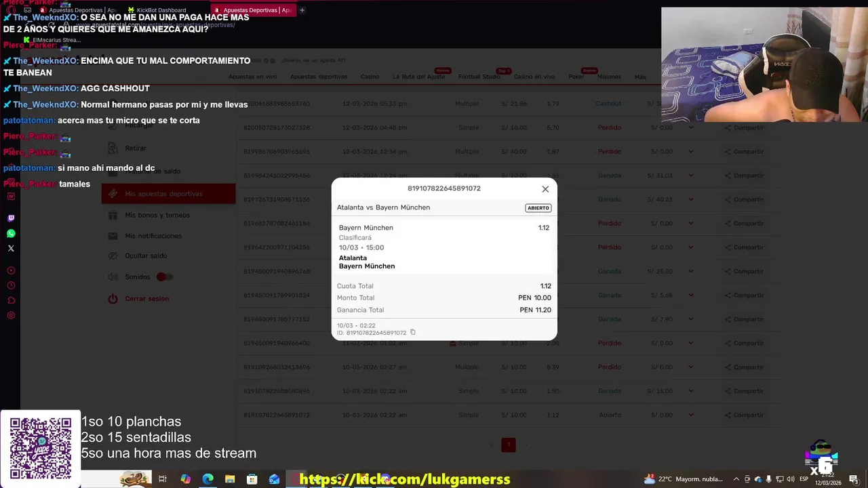The width and height of the screenshot is (868, 488).
Task: Click Compartir on S/ 31.03 row
Action: click(744, 176)
